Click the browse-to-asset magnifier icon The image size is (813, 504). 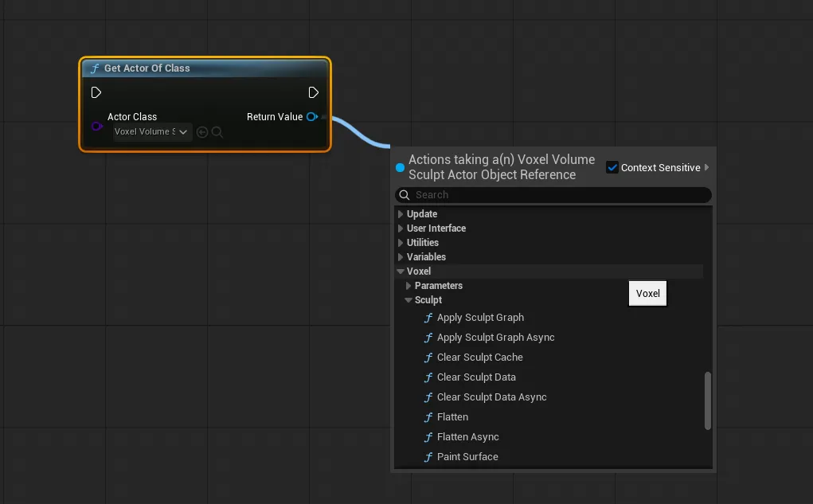[217, 132]
